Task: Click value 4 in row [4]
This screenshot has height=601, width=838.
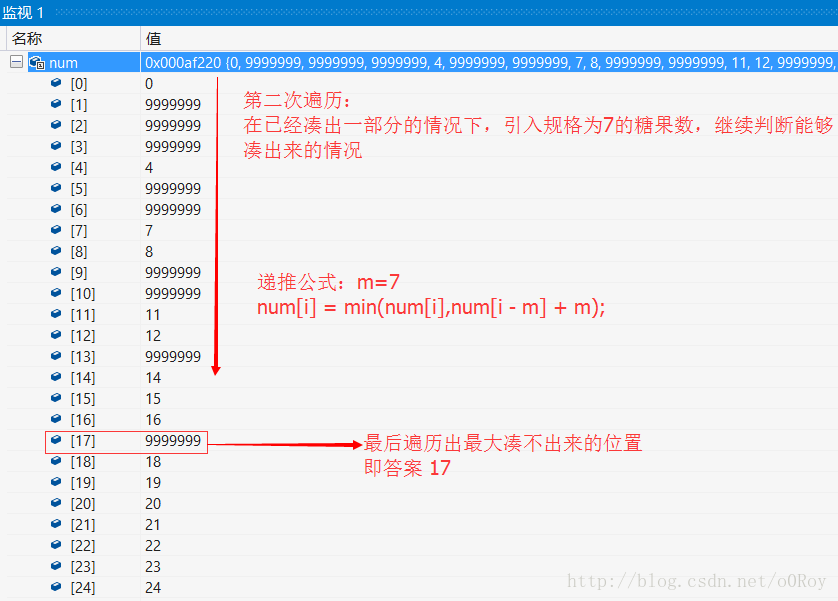Action: click(x=149, y=168)
